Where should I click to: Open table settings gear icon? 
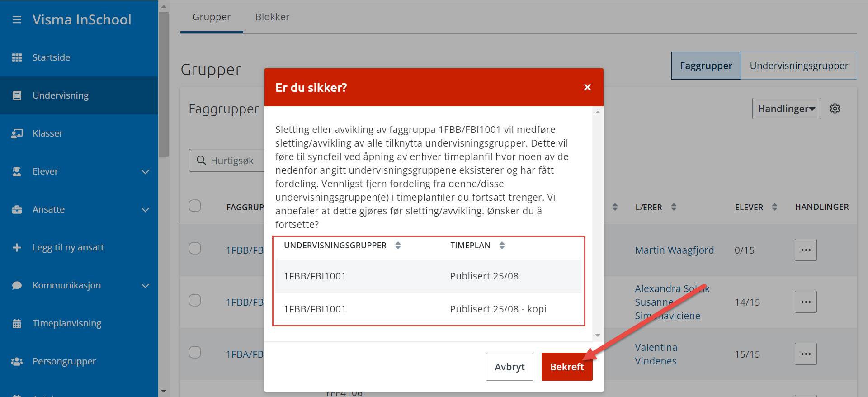point(835,109)
